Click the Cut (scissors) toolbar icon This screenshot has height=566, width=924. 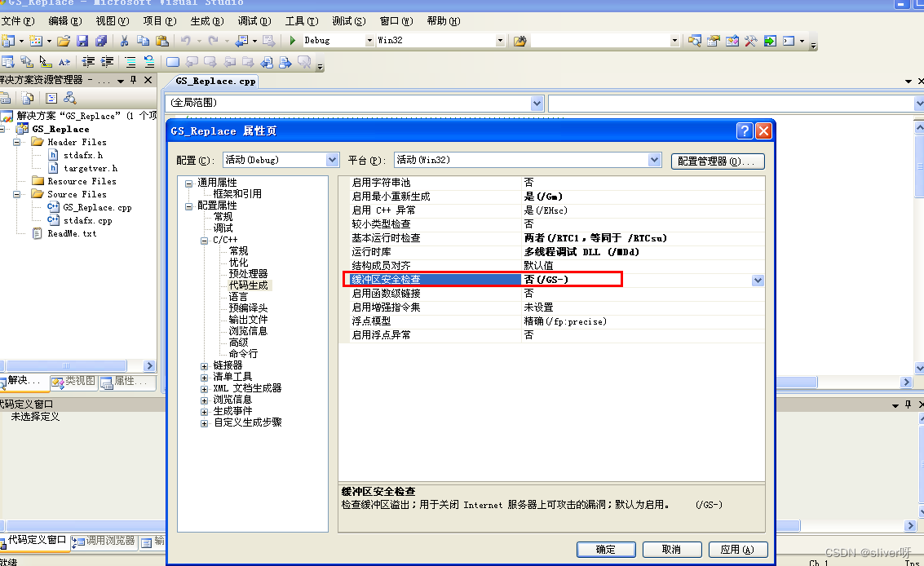coord(125,39)
